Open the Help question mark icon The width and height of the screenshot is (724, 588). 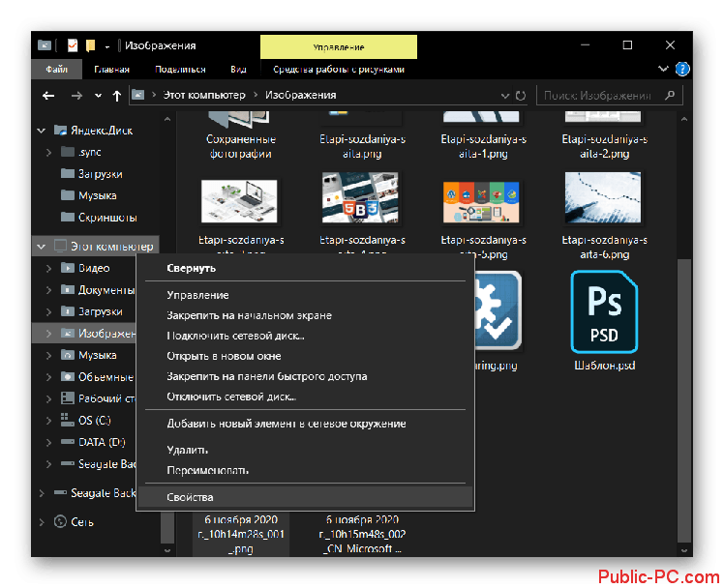pos(682,70)
